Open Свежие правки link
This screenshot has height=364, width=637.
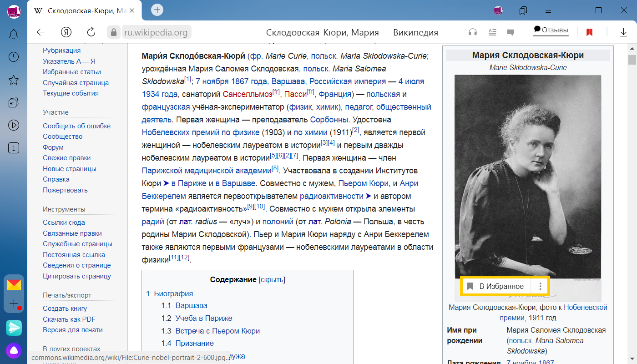click(67, 158)
